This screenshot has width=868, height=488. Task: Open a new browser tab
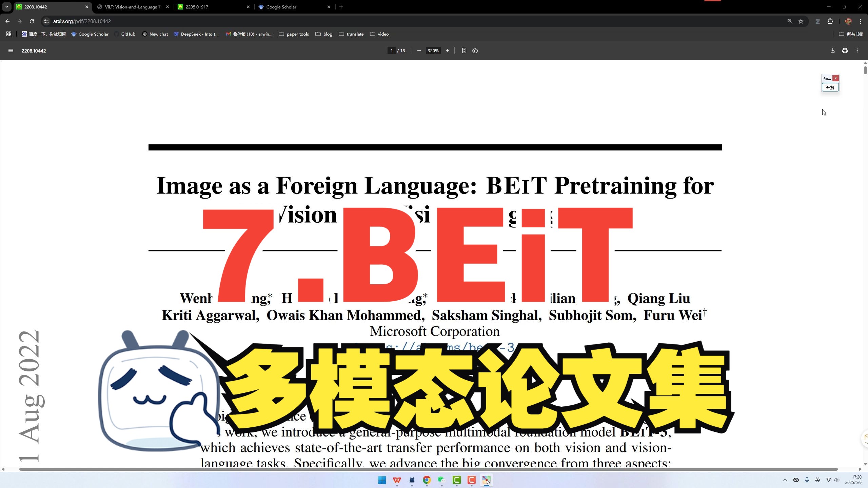[x=341, y=7]
